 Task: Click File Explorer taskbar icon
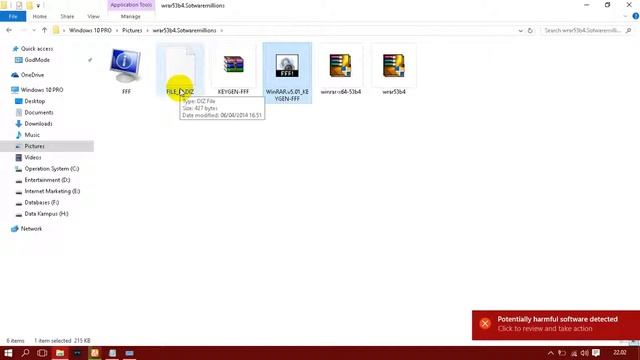click(x=60, y=353)
